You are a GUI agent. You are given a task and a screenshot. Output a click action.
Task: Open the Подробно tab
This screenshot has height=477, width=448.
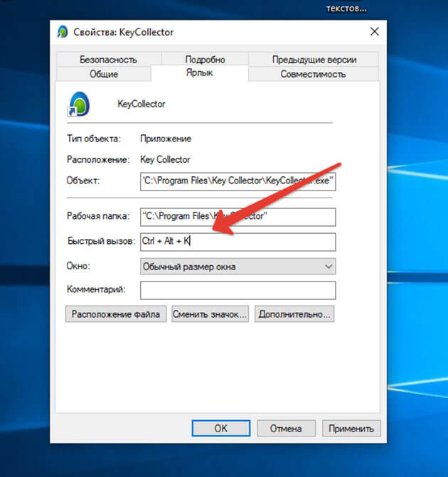click(205, 59)
